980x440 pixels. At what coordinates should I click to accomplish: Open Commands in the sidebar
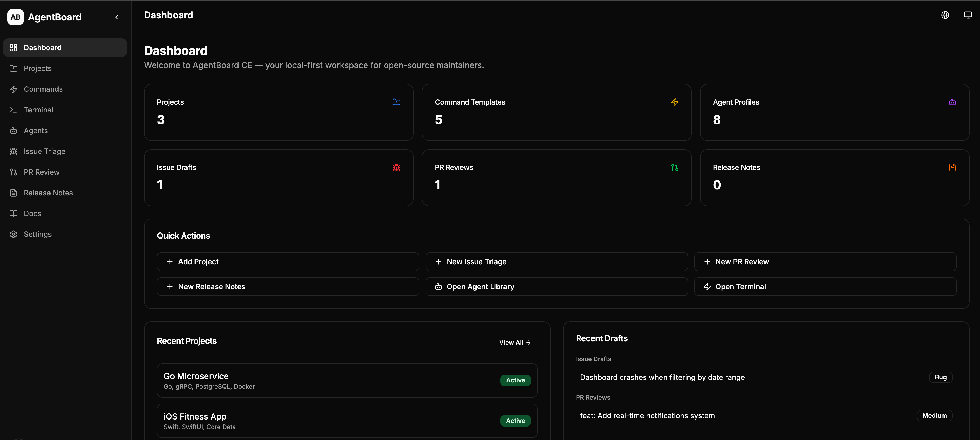[65, 89]
